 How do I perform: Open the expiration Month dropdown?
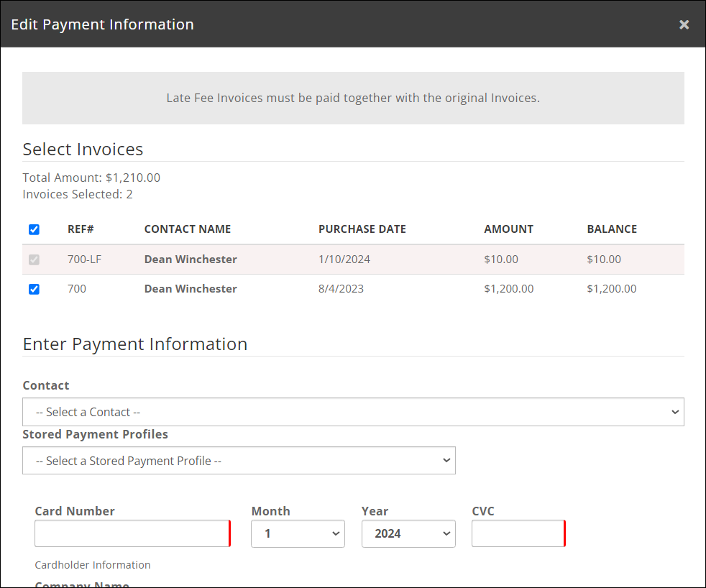tap(298, 533)
